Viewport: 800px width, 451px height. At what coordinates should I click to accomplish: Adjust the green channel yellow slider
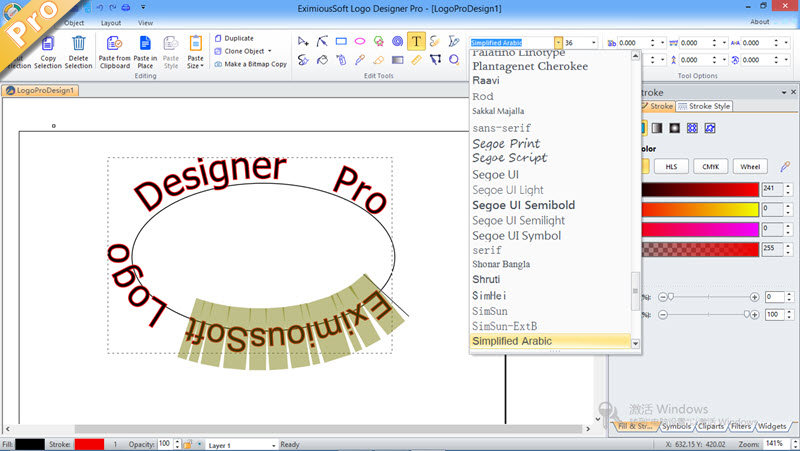pos(700,209)
